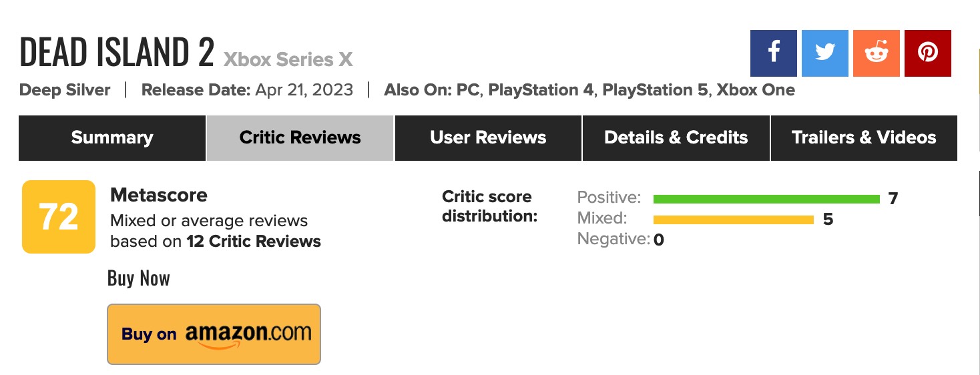Open the 12 Critic Reviews link
Viewport: 980px width, 375px height.
(x=254, y=242)
